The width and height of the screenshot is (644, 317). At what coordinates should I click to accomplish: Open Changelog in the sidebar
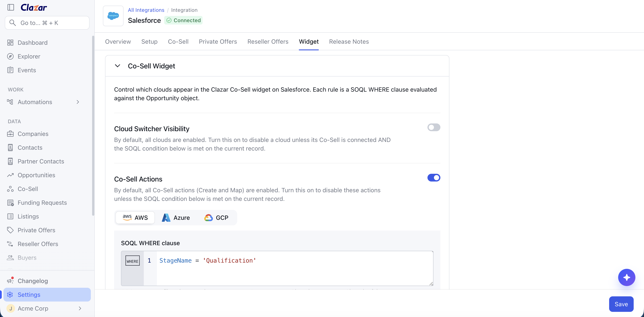click(47, 281)
